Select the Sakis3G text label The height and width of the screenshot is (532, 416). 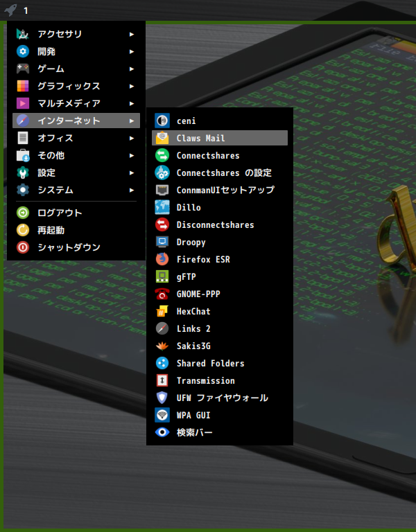coord(193,346)
